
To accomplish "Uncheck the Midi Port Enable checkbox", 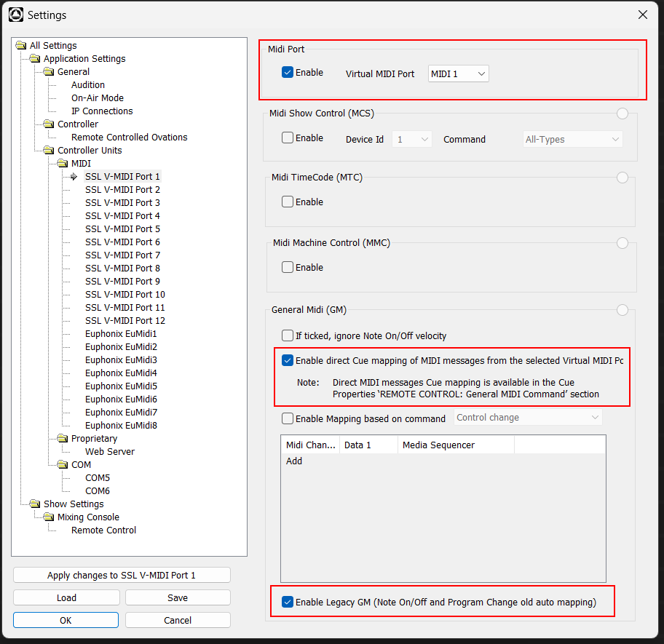I will [288, 72].
